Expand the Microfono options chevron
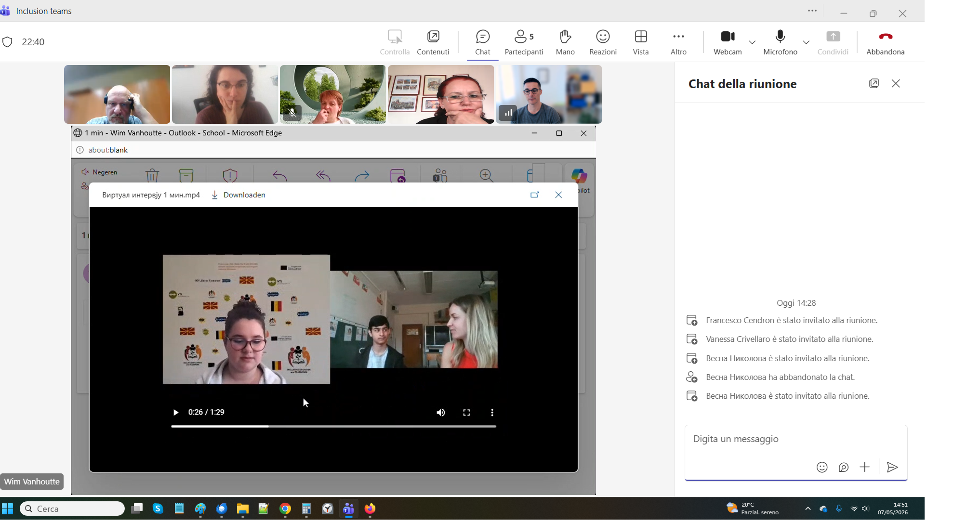The height and width of the screenshot is (522, 980). [x=806, y=42]
